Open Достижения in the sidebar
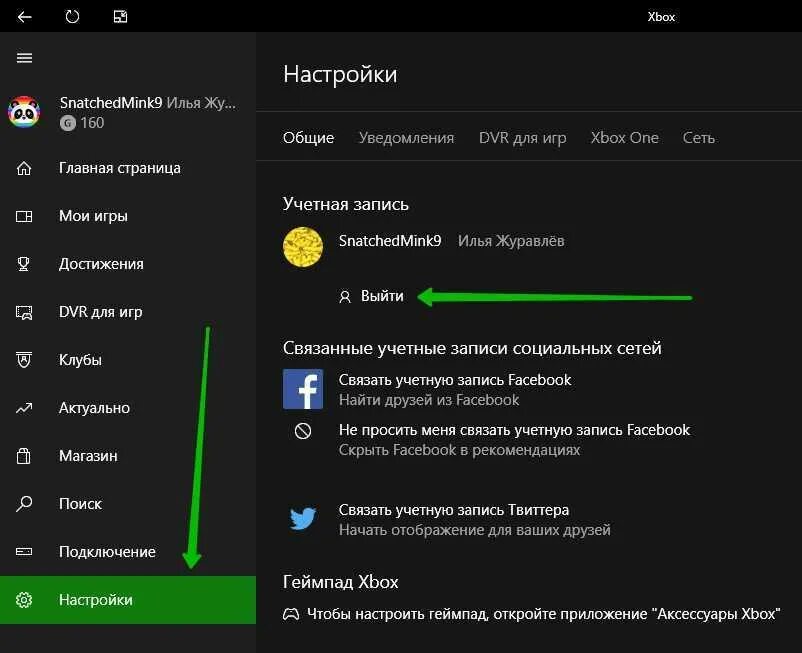 pyautogui.click(x=128, y=264)
